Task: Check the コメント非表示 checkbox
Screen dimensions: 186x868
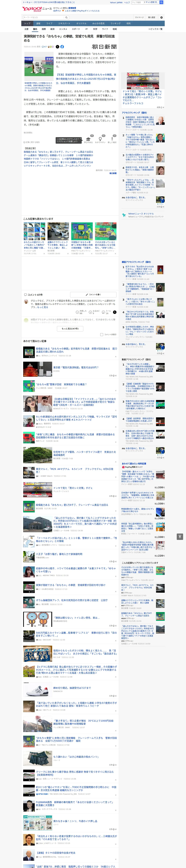Action: [x=102, y=335]
